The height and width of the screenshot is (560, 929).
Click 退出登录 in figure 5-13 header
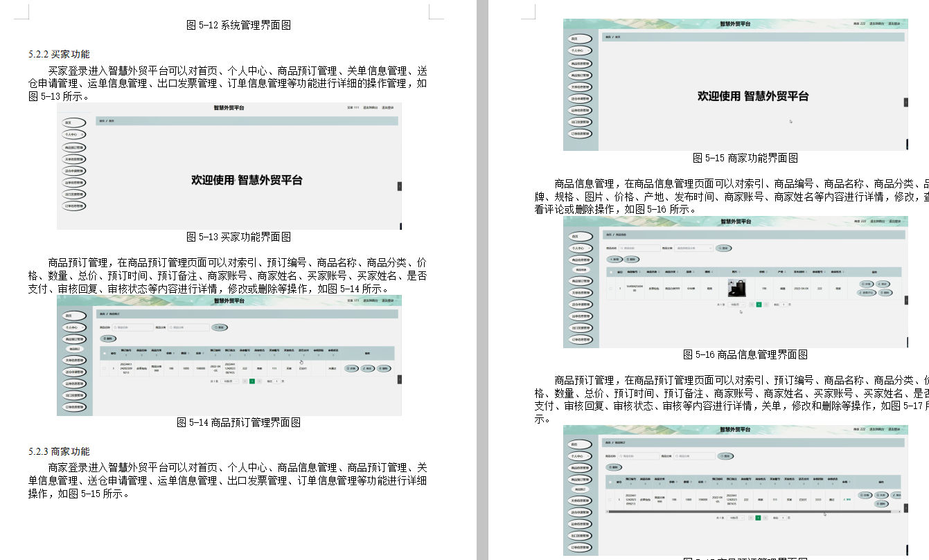point(387,108)
